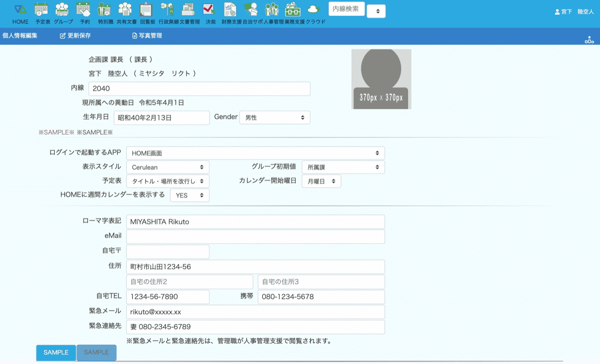600x364 pixels.
Task: Expand the 表示スタイル Cerulean dropdown
Action: tap(167, 167)
